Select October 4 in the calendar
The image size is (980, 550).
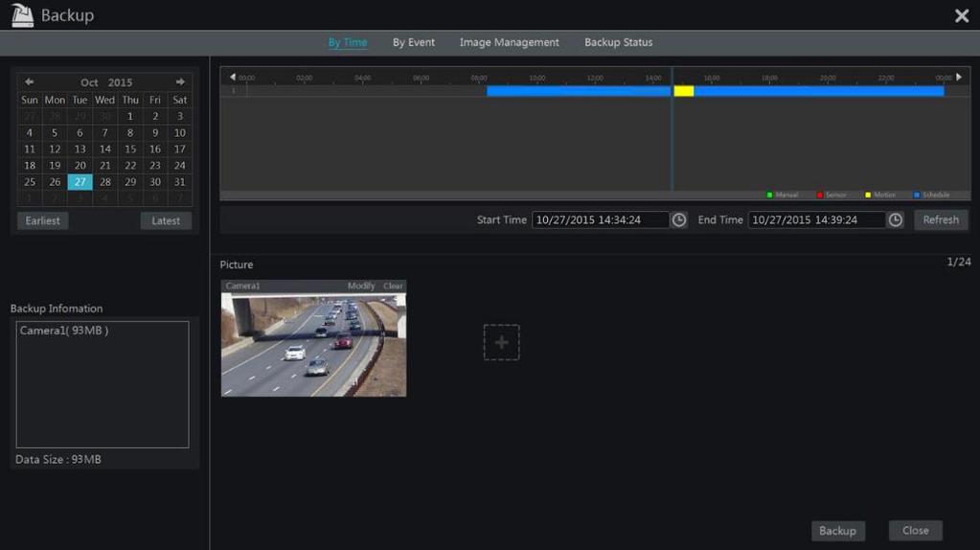pos(30,132)
